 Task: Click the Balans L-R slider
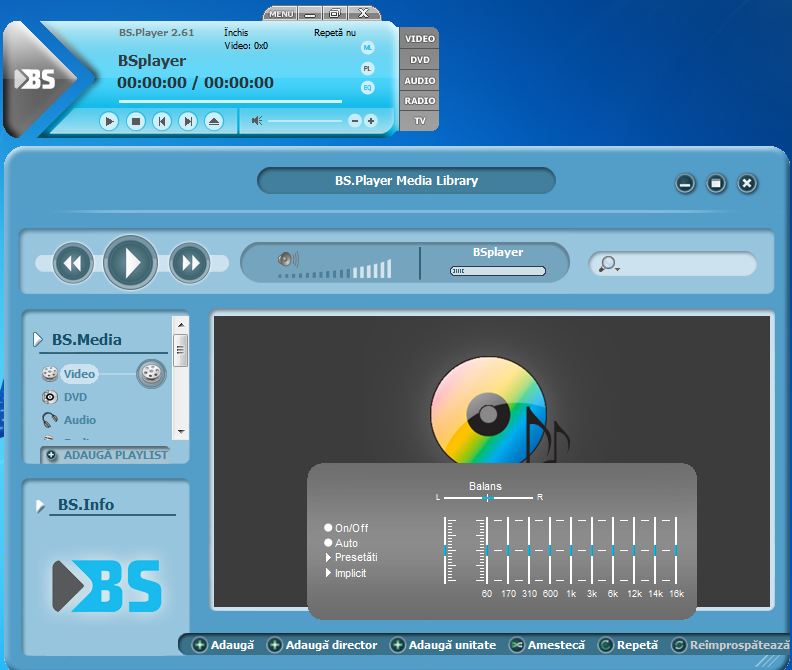(488, 498)
